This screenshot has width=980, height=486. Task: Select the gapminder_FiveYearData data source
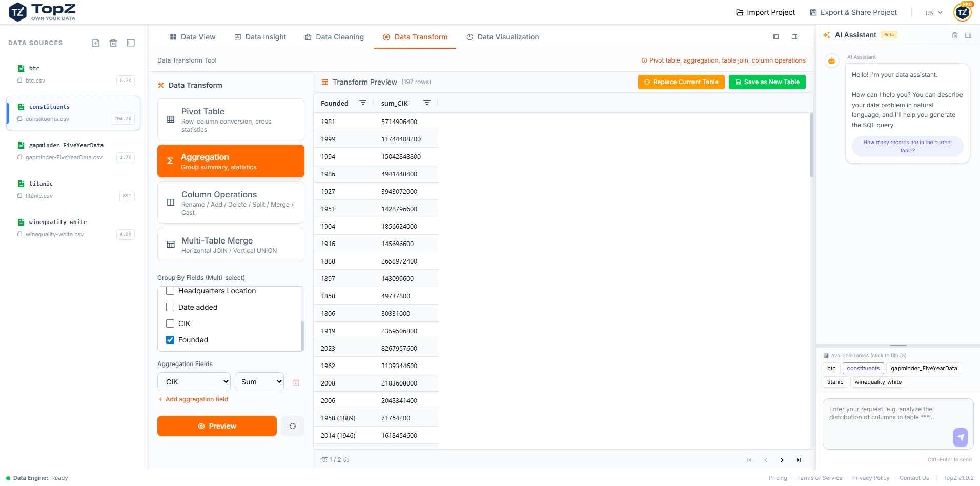pyautogui.click(x=73, y=151)
